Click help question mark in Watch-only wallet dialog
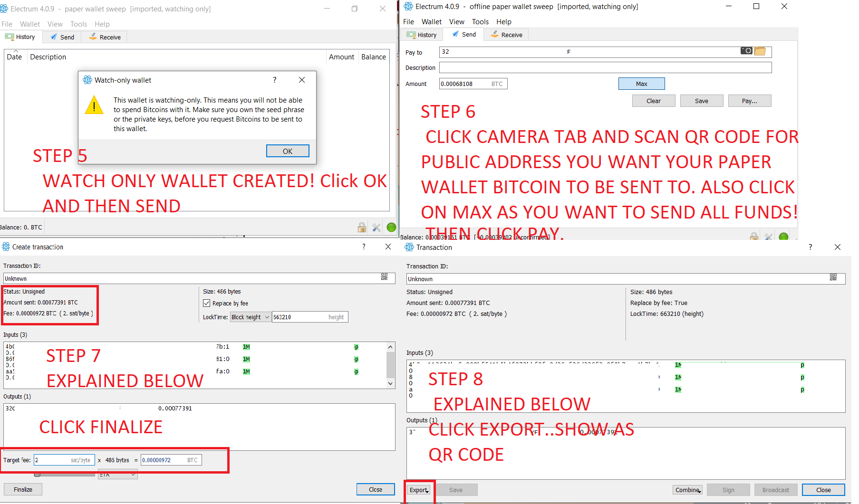859x504 pixels. (x=275, y=80)
